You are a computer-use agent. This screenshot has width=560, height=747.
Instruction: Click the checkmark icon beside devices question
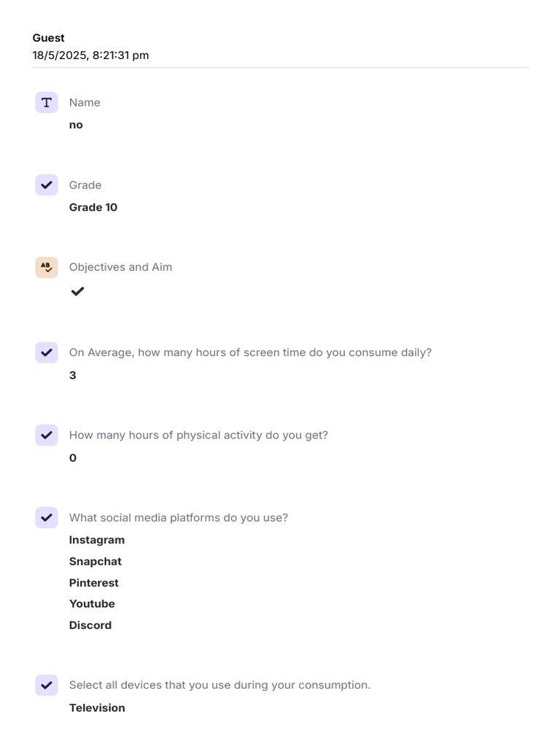[47, 686]
